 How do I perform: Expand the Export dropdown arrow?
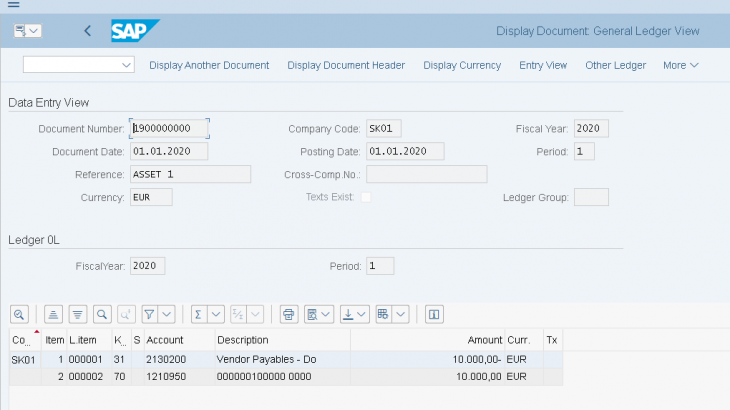point(362,315)
